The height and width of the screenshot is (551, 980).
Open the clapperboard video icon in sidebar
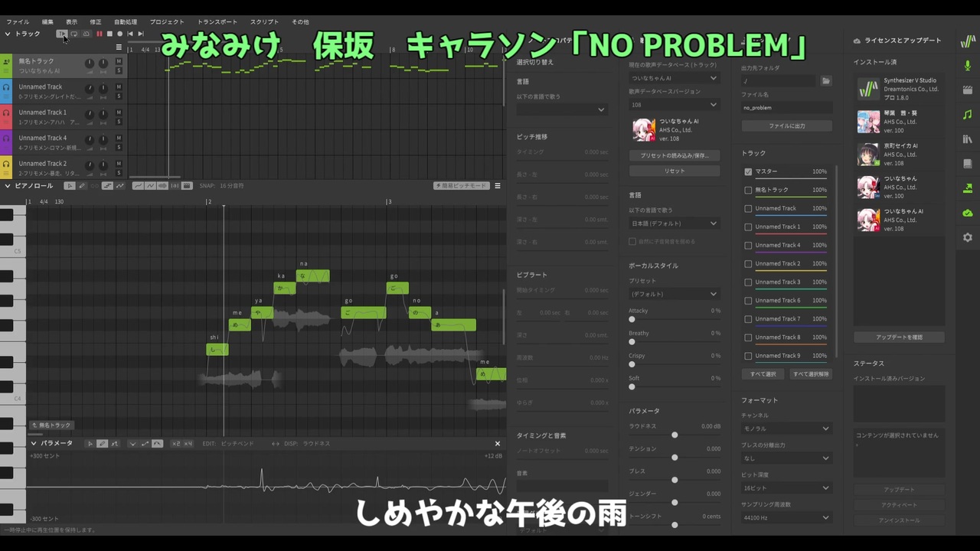click(x=968, y=90)
